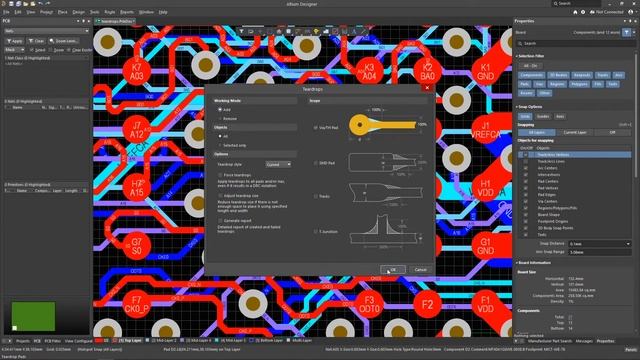Enable the Generate report checkbox
Screen dimensions: 640x360
(x=220, y=220)
